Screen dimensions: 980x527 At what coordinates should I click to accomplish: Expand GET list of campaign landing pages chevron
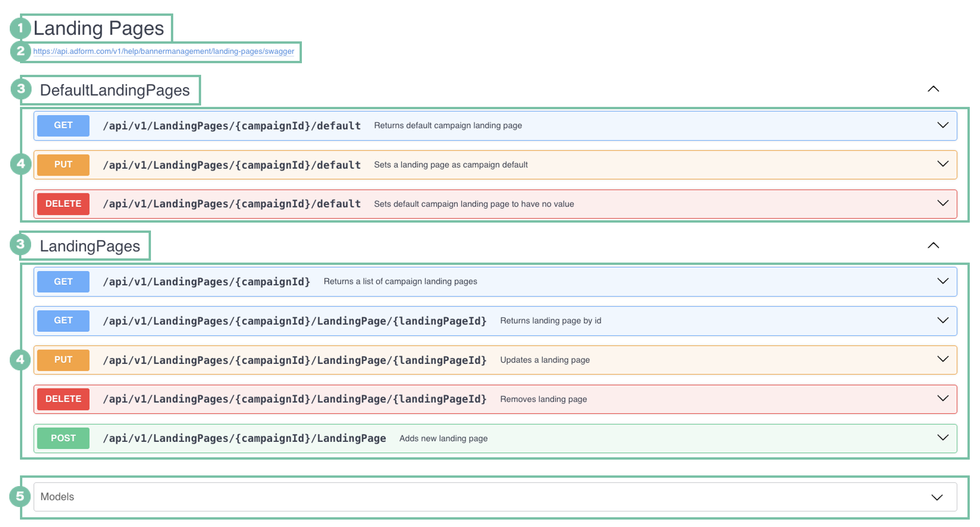[943, 281]
